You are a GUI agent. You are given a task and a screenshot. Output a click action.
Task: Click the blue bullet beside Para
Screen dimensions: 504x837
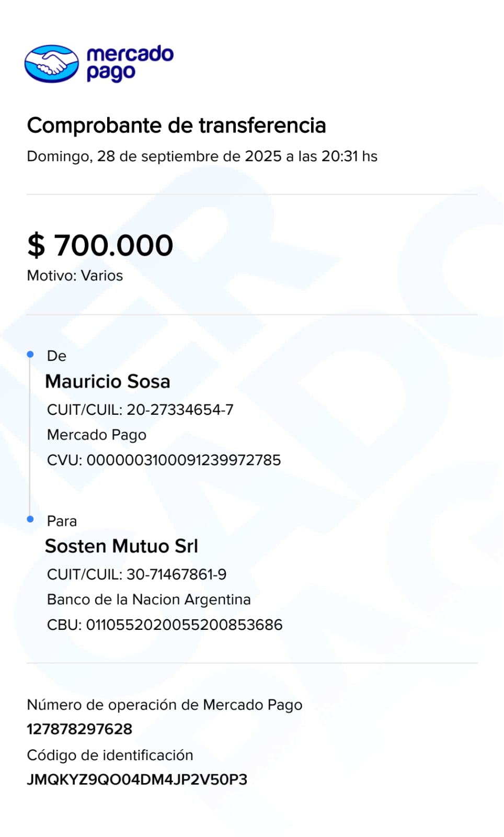(30, 519)
